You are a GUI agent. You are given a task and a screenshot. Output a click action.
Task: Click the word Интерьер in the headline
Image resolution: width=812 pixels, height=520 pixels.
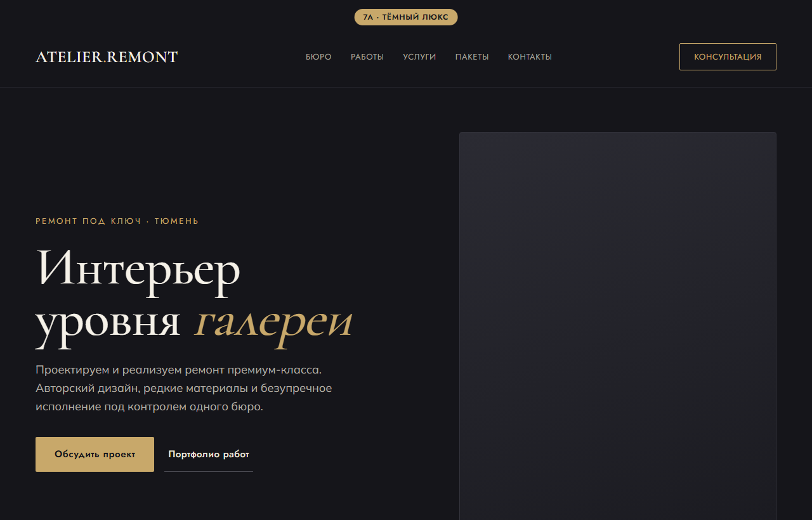pyautogui.click(x=138, y=268)
